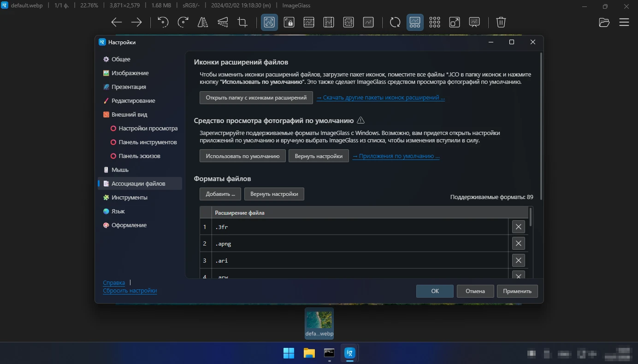Click the Refresh image icon
The height and width of the screenshot is (364, 638).
pyautogui.click(x=395, y=22)
